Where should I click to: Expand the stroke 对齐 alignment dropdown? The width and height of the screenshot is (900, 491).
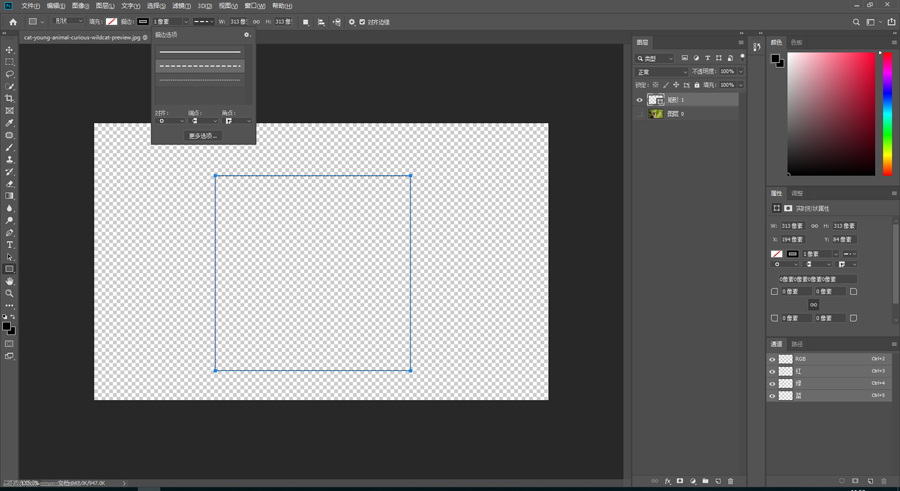click(169, 121)
